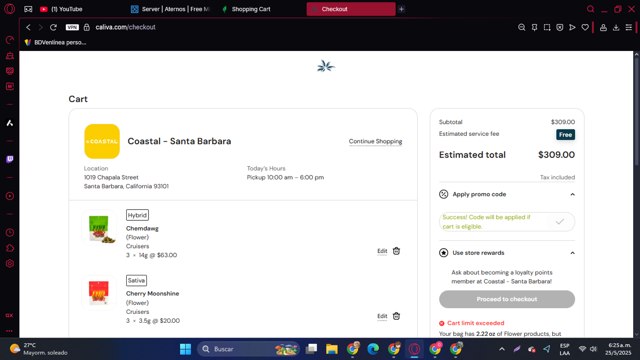Click the caliva.com/checkout address bar
Screen dimensions: 640x360
125,27
